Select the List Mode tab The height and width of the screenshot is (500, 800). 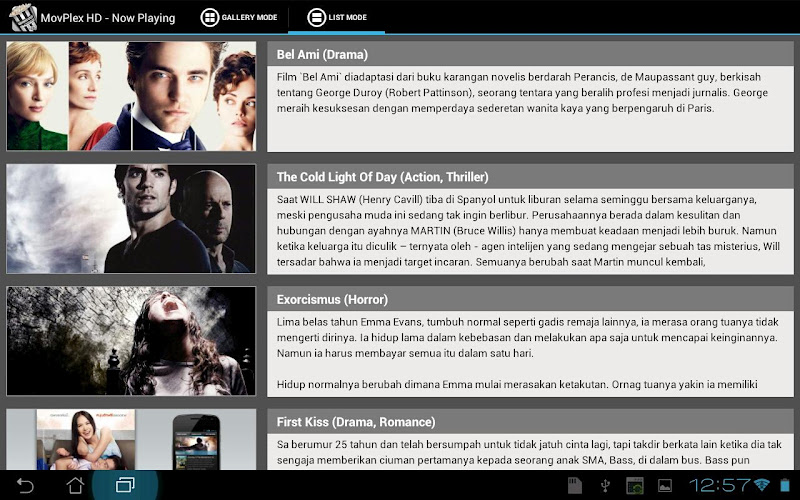click(x=337, y=17)
